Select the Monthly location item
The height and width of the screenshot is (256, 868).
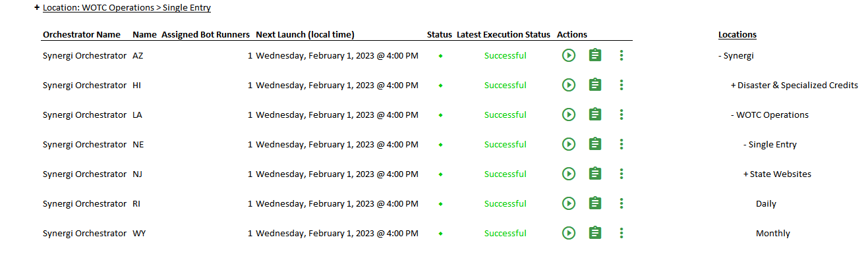pos(773,233)
